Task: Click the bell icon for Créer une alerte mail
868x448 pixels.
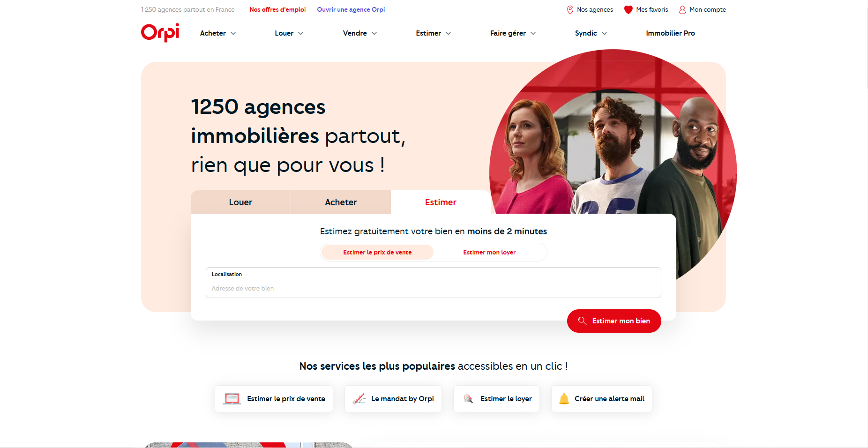Action: 564,399
